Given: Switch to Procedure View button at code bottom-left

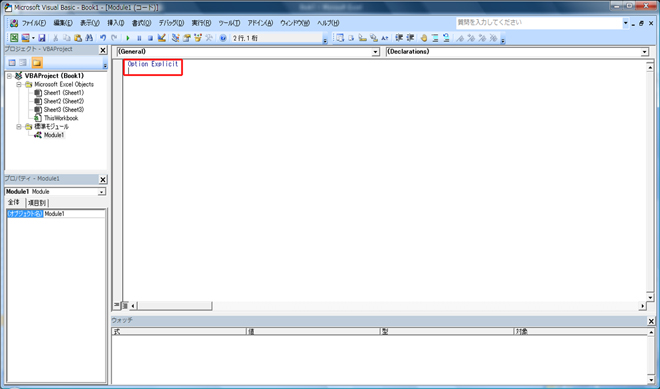Looking at the screenshot, I should [x=117, y=305].
